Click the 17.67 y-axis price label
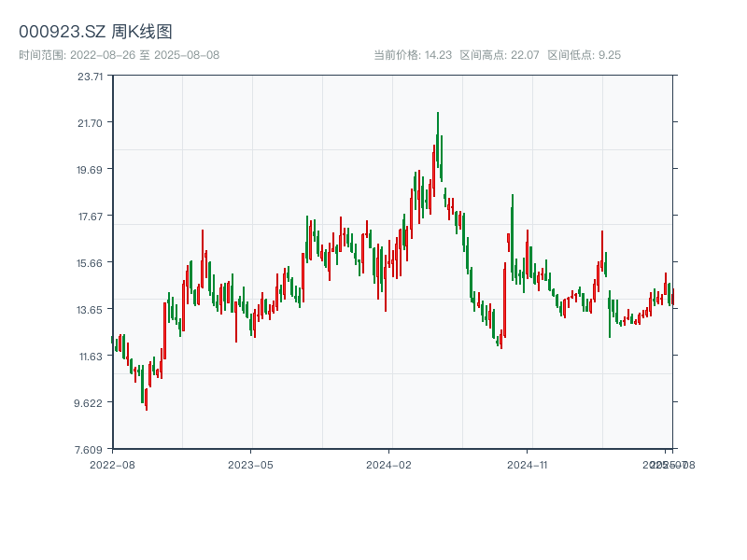Viewport: 747px width, 560px height. pyautogui.click(x=91, y=217)
